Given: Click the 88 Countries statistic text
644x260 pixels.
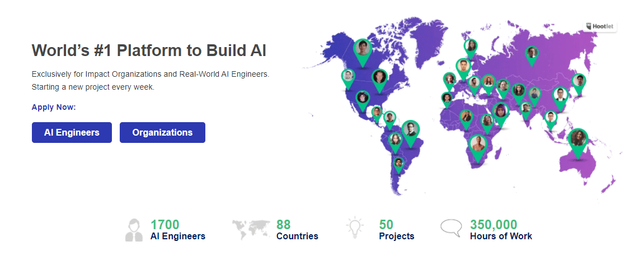Looking at the screenshot, I should click(297, 236).
